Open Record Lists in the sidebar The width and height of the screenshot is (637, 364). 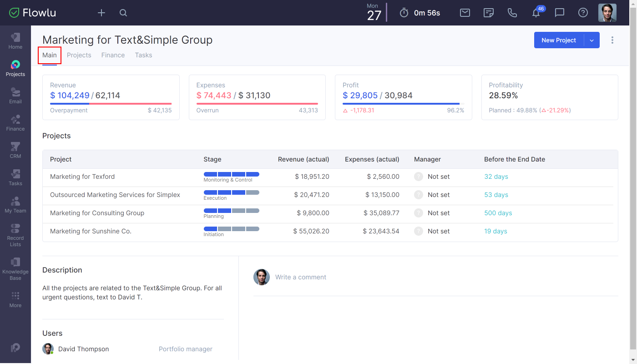[x=15, y=235]
